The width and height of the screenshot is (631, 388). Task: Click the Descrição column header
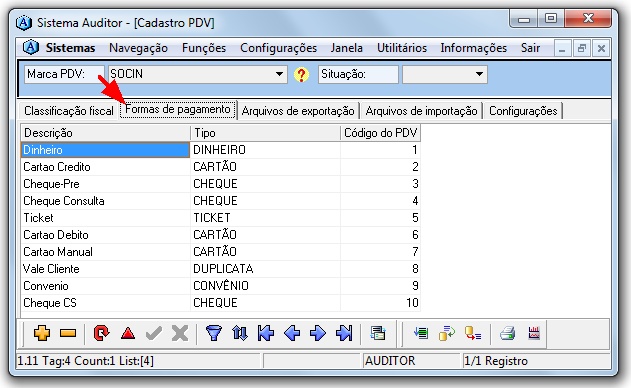point(105,133)
